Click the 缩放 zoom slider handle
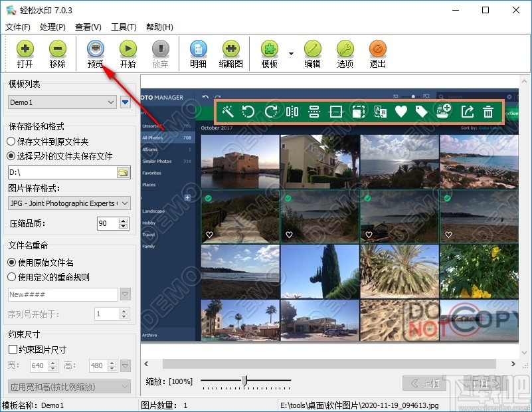 click(244, 381)
